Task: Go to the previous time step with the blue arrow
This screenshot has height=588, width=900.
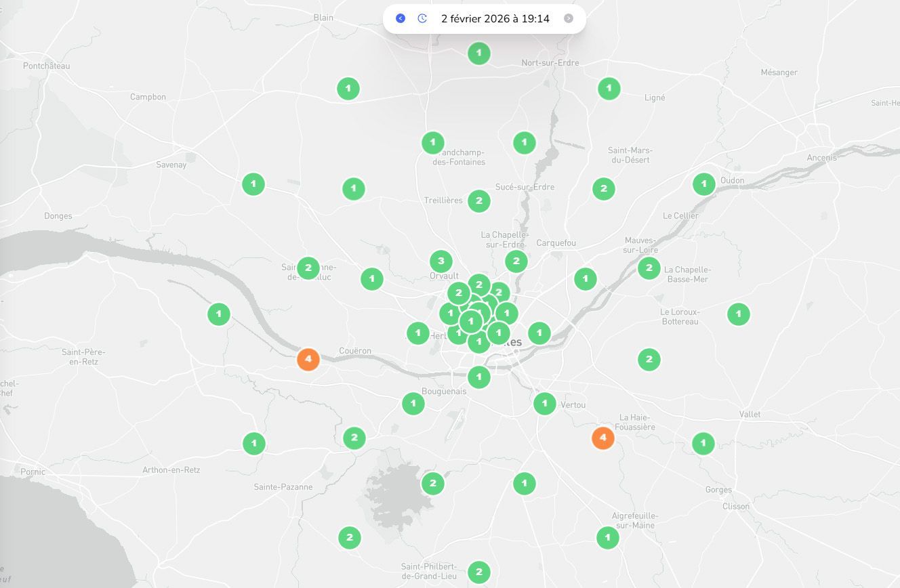Action: click(x=401, y=18)
